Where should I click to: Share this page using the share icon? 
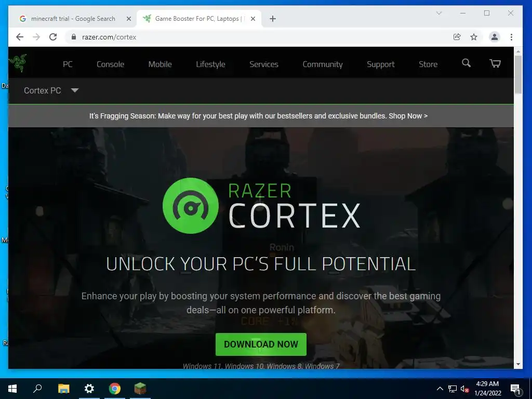click(x=457, y=37)
